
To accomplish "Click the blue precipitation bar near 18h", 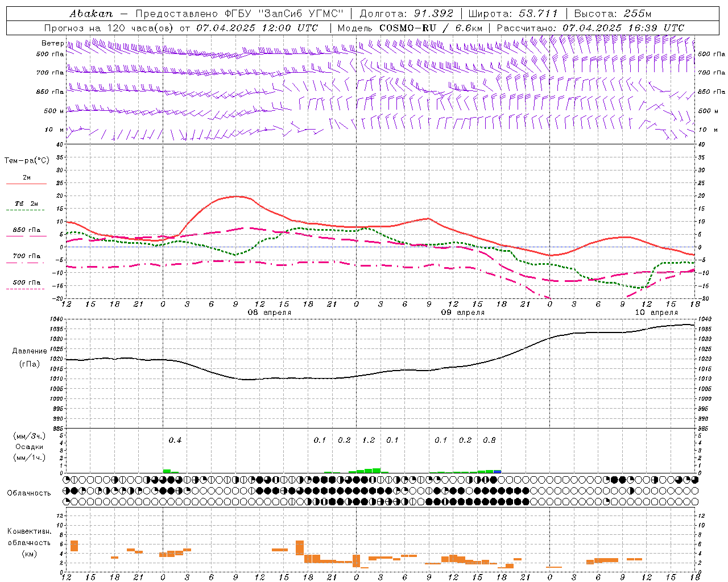I will [498, 471].
